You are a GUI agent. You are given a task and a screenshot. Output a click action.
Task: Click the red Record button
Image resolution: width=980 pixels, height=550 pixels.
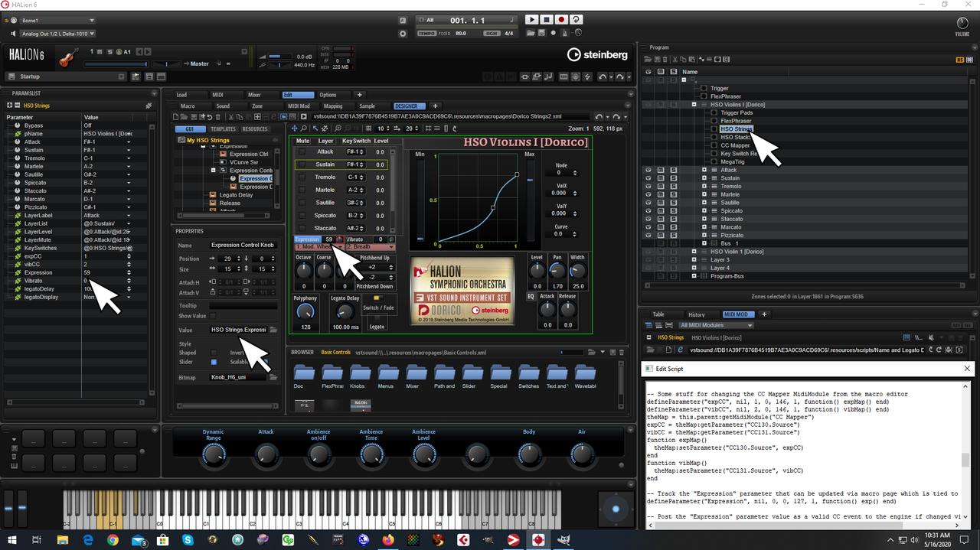click(x=561, y=20)
